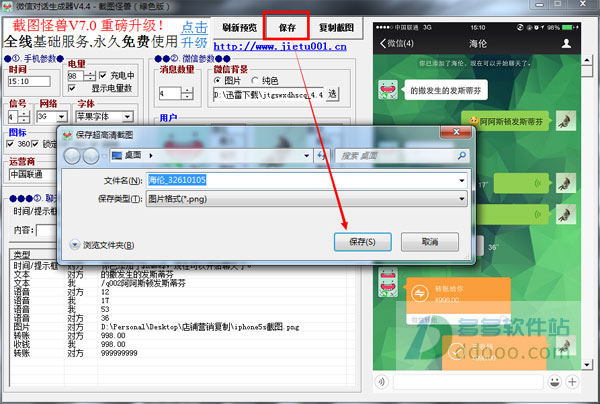Click the 运营商 中国联通 field

pos(33,174)
